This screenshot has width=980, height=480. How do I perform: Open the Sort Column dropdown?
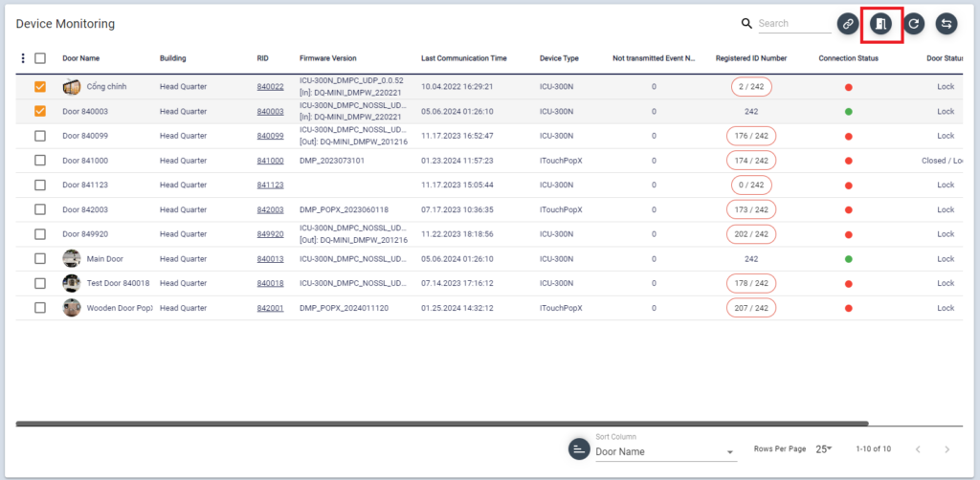pos(664,451)
